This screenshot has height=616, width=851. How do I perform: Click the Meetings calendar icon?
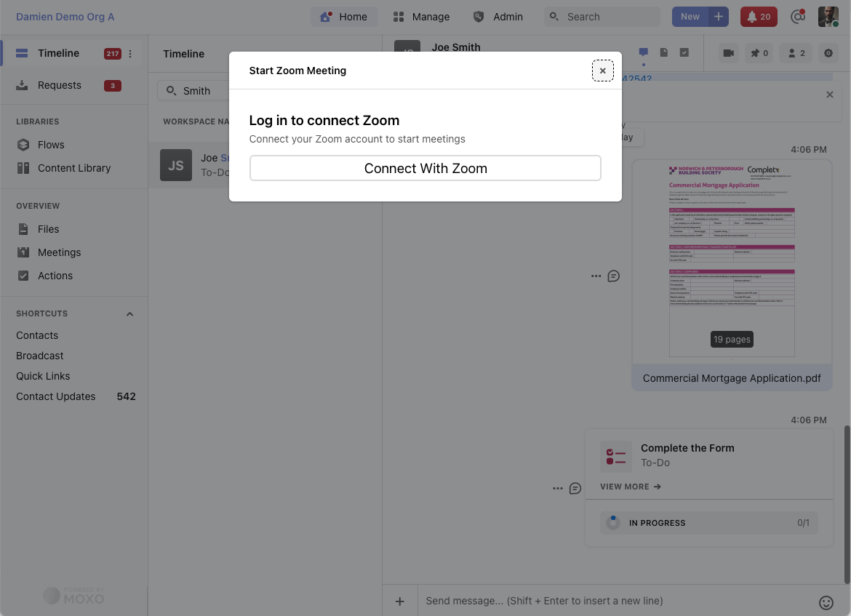click(x=23, y=252)
